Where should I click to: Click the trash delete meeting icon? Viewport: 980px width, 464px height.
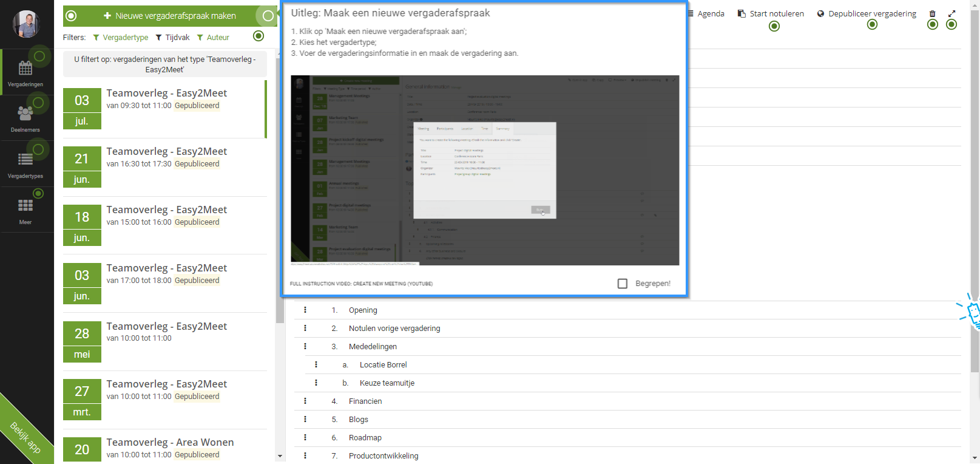933,14
